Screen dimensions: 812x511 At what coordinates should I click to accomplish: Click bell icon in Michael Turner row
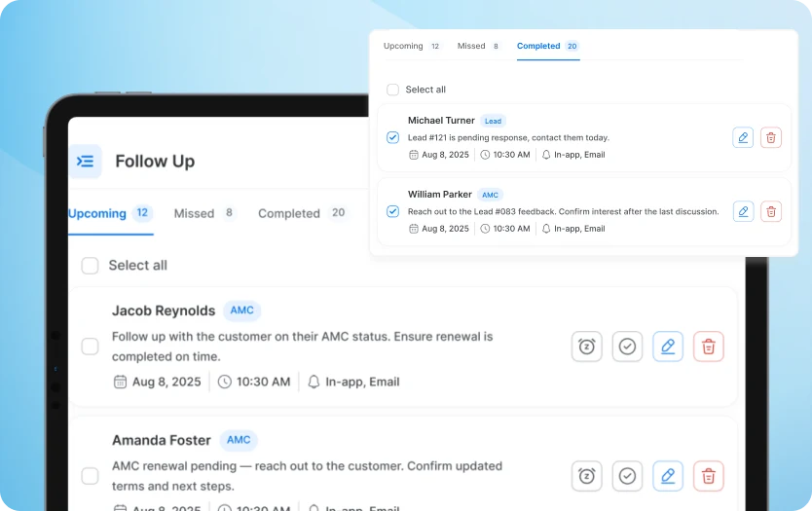click(546, 155)
